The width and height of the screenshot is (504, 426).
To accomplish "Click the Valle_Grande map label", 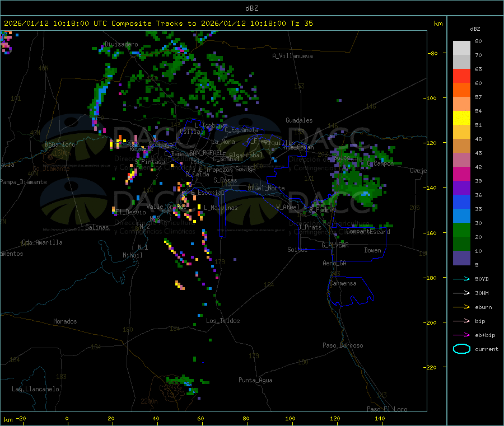I will (x=165, y=207).
